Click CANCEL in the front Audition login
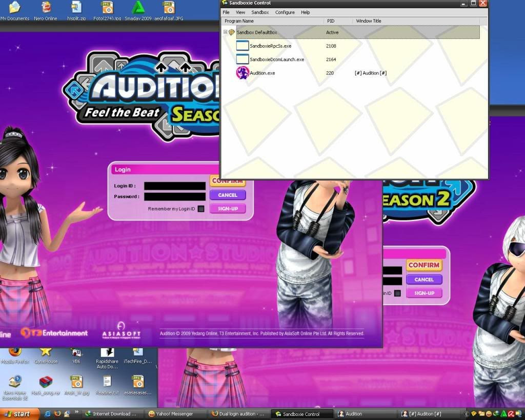525x420 pixels. pyautogui.click(x=228, y=195)
